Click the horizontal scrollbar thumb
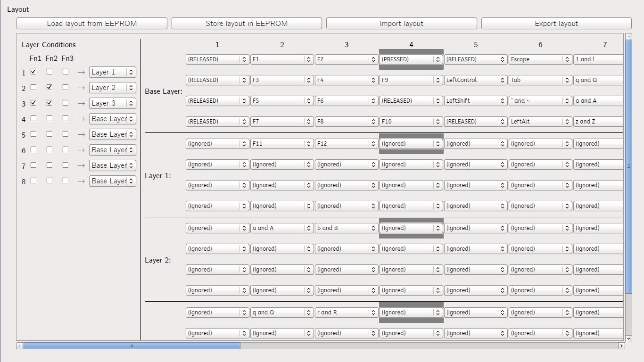This screenshot has width=644, height=362. [x=132, y=346]
